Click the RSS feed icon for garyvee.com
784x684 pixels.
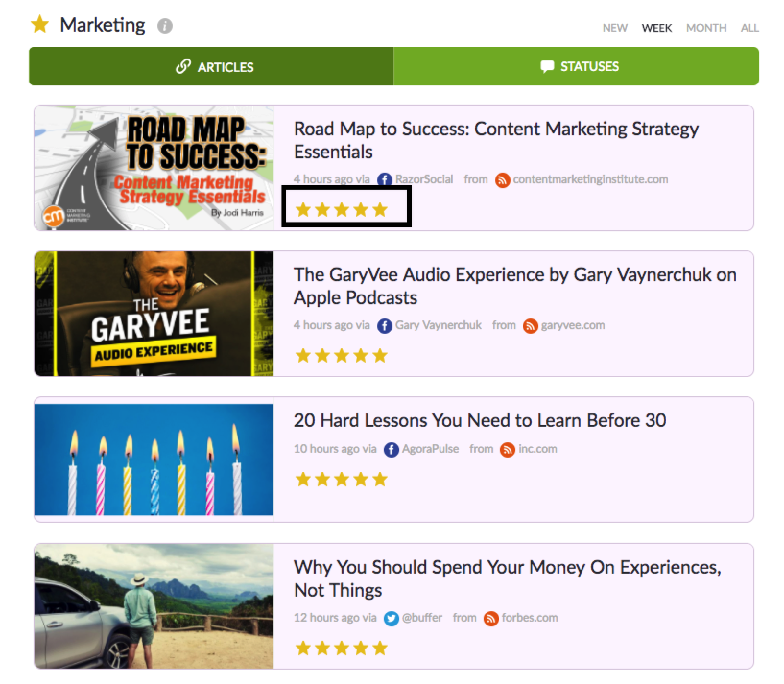[x=530, y=326]
